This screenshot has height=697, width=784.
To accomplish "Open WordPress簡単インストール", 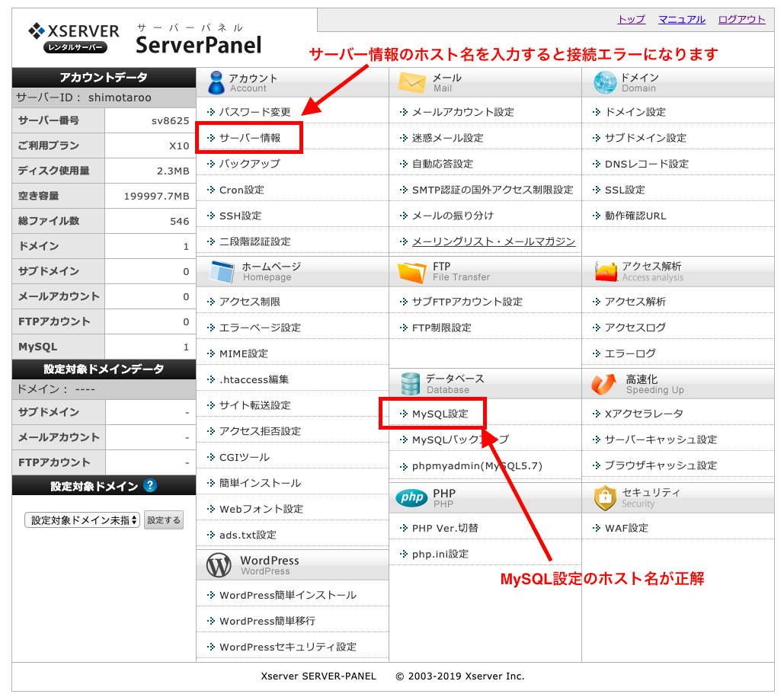I will click(x=287, y=595).
